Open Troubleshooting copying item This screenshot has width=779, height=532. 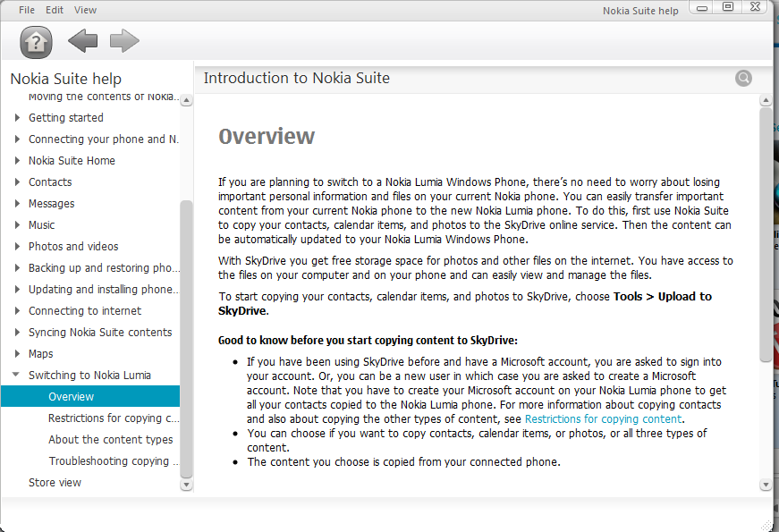point(114,461)
